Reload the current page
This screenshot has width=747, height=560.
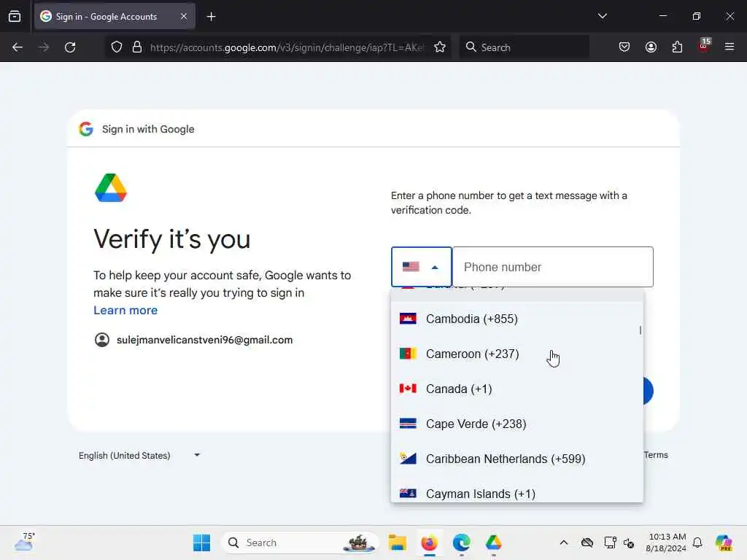pyautogui.click(x=70, y=47)
